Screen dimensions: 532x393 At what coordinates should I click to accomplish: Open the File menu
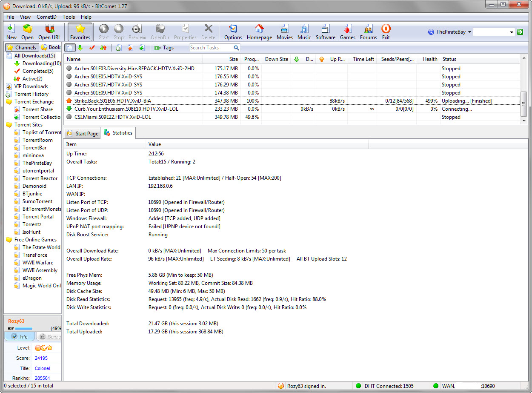click(10, 17)
